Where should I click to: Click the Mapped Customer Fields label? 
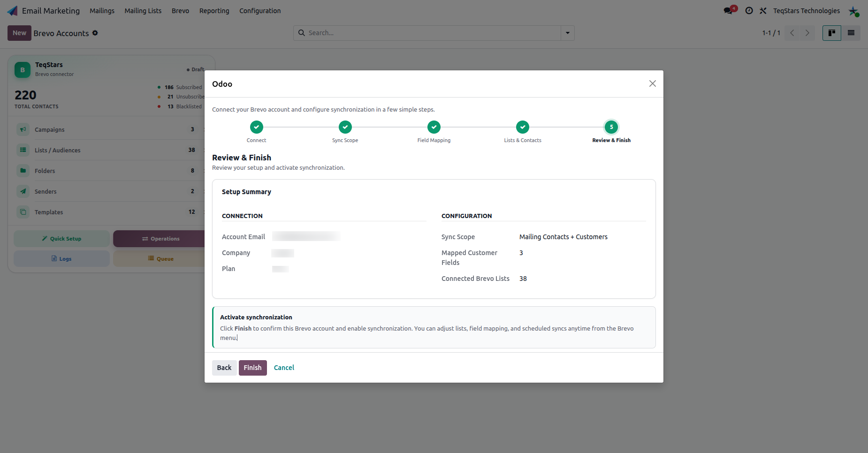pyautogui.click(x=469, y=257)
